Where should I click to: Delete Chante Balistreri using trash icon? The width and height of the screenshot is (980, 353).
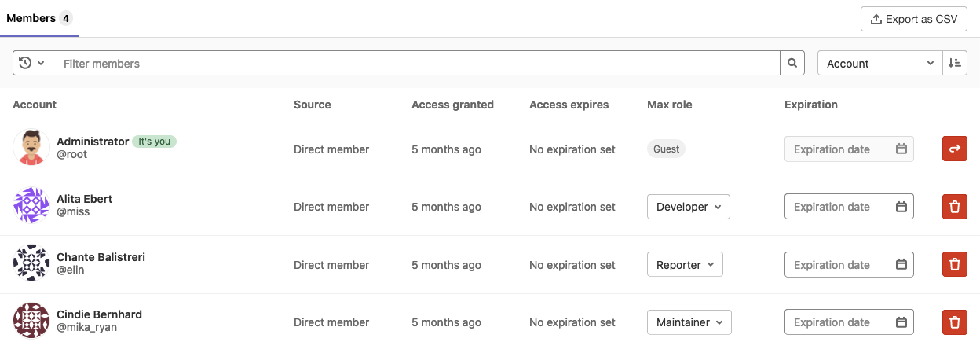click(954, 265)
